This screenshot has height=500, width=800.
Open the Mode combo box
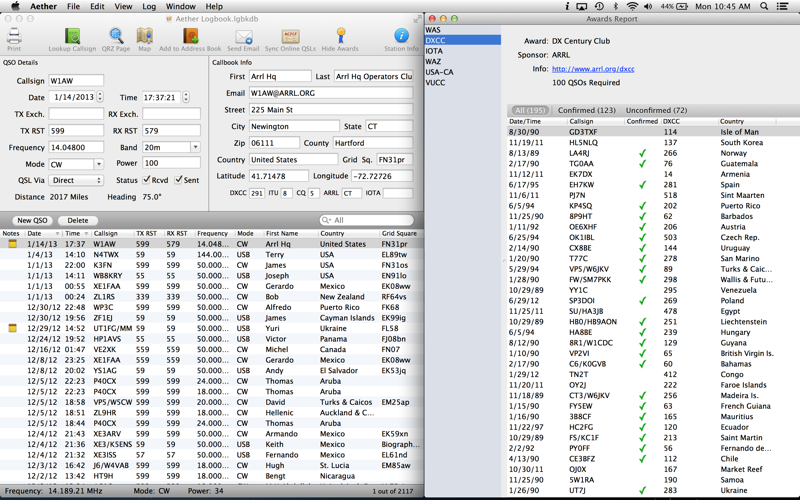tap(98, 164)
